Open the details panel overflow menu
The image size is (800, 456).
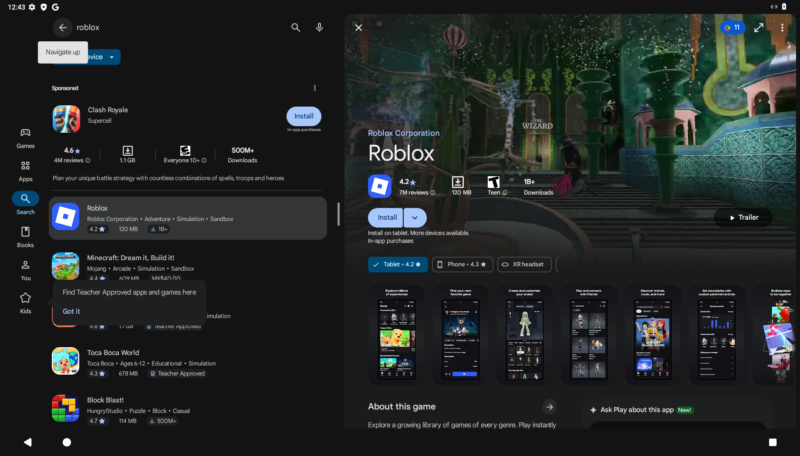point(782,28)
